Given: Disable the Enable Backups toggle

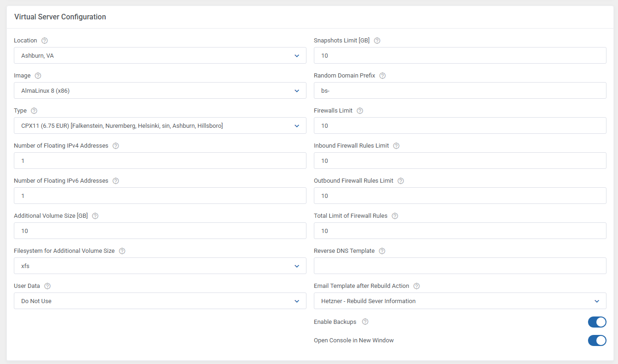Looking at the screenshot, I should pos(597,322).
